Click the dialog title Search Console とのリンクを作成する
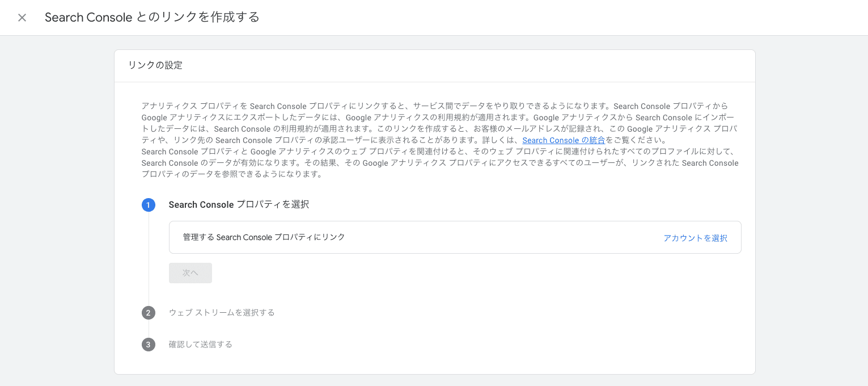This screenshot has height=386, width=868. (x=153, y=17)
